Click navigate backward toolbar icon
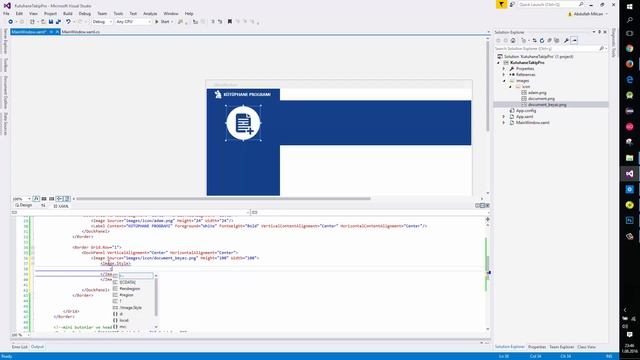640x360 pixels. pos(11,22)
